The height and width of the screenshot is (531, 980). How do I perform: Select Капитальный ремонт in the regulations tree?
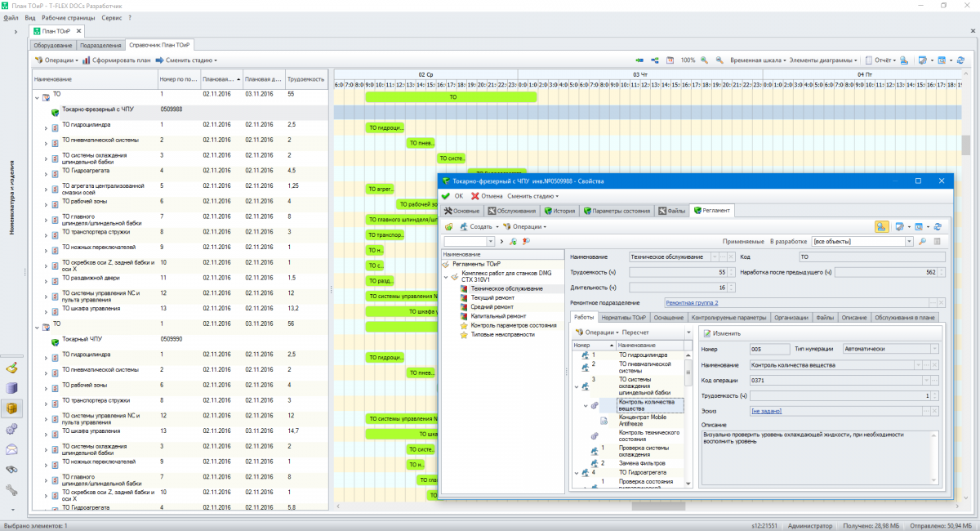point(497,316)
